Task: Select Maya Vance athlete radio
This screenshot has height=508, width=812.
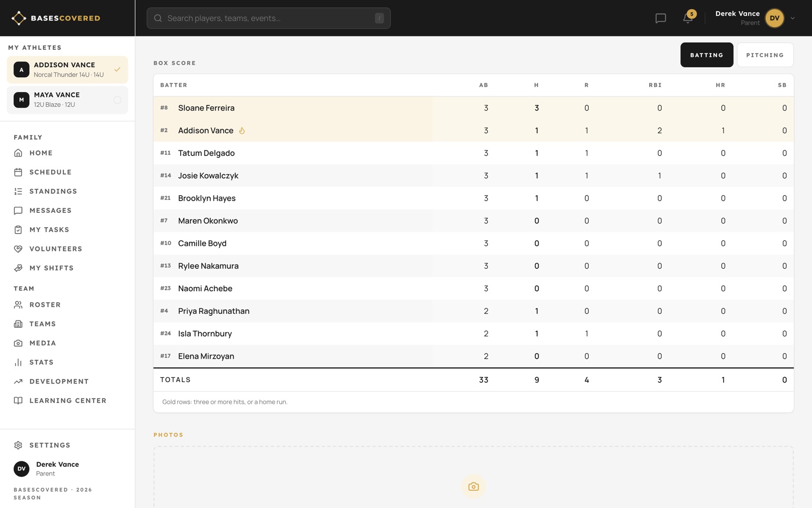Action: pyautogui.click(x=117, y=100)
